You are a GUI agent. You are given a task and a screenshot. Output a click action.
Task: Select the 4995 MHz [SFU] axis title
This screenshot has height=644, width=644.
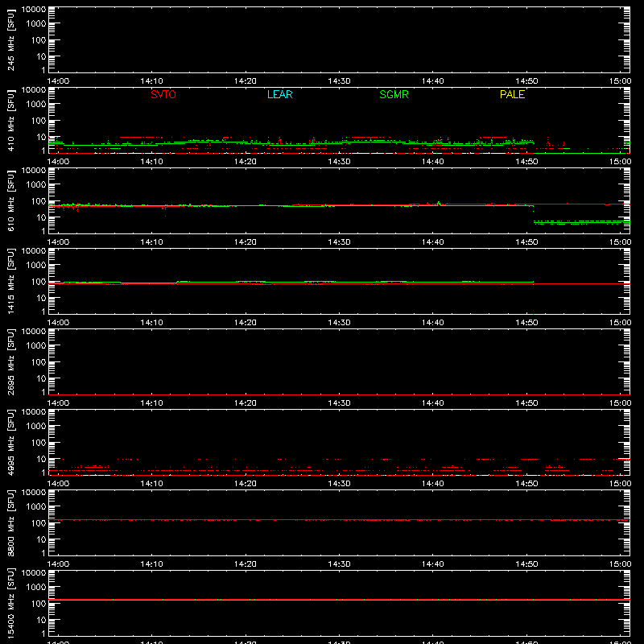point(10,442)
